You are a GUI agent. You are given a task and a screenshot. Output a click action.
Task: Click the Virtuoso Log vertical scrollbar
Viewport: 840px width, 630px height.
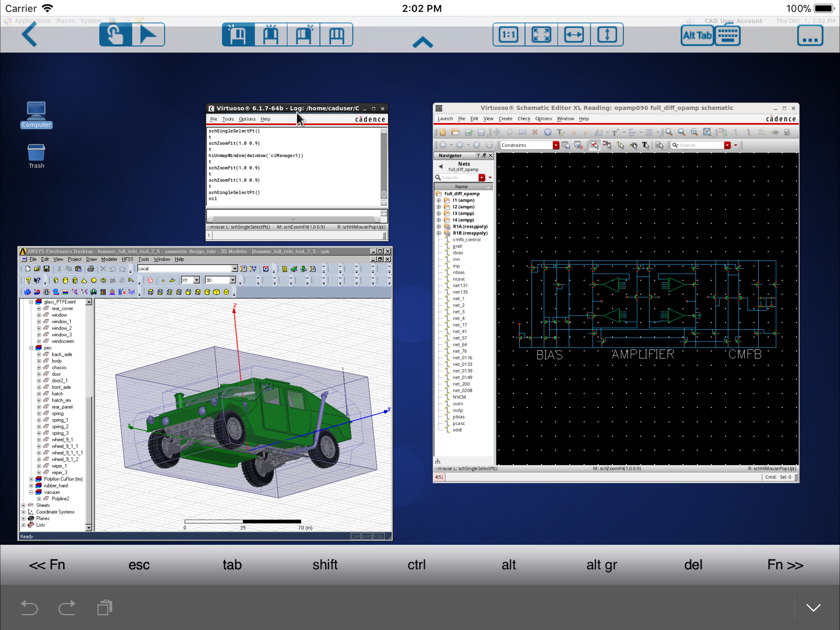tap(384, 166)
